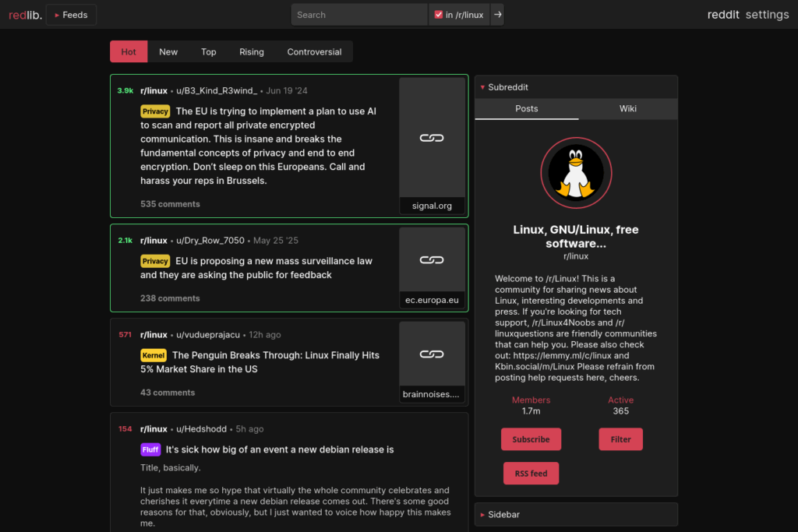This screenshot has width=798, height=532.
Task: Open the 535 comments link
Action: pos(170,204)
